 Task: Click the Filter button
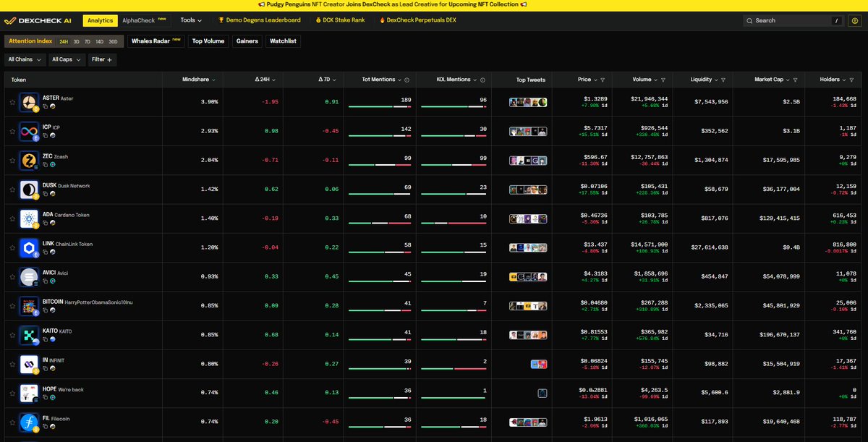[x=101, y=59]
